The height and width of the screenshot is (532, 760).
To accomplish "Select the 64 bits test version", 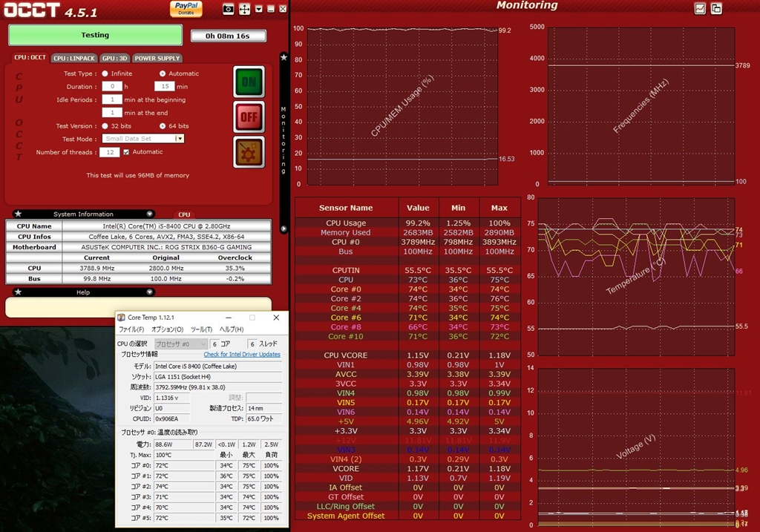I will coord(163,126).
